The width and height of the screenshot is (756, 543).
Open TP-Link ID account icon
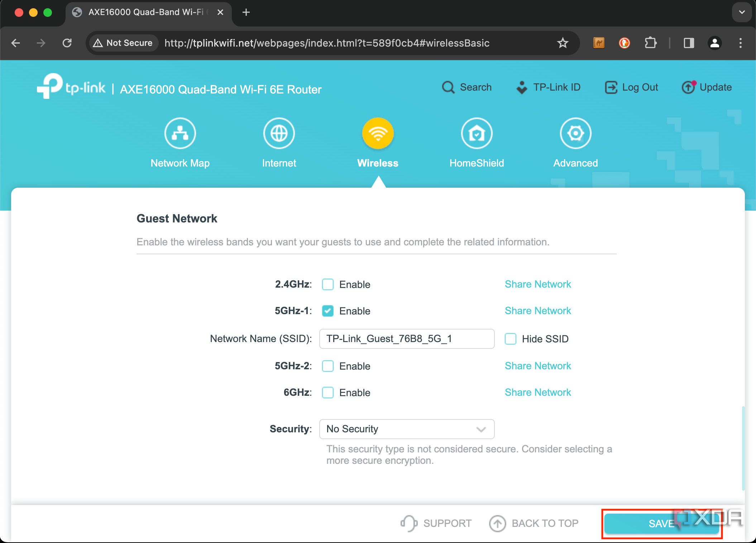tap(521, 87)
